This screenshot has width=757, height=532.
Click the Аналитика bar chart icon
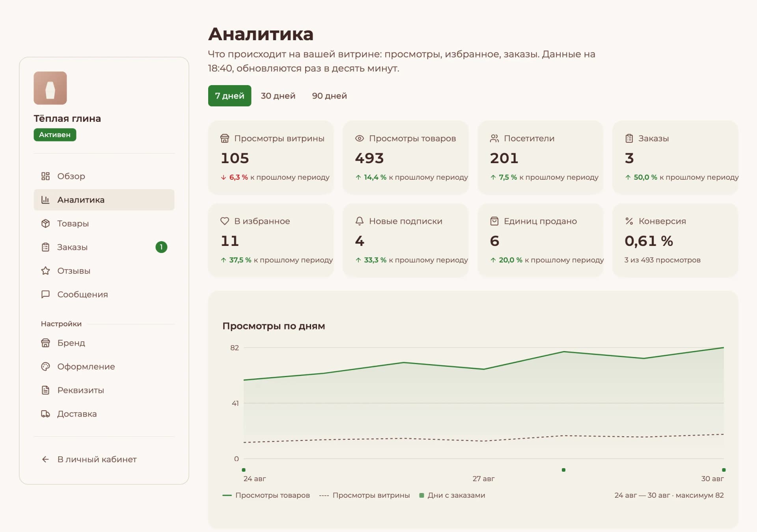click(45, 200)
